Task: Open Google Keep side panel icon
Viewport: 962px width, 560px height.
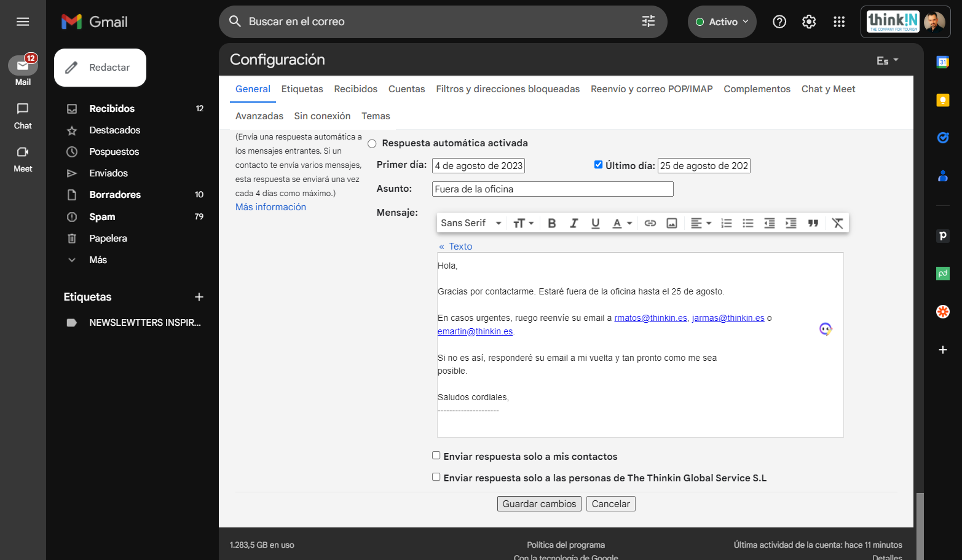Action: (x=942, y=100)
